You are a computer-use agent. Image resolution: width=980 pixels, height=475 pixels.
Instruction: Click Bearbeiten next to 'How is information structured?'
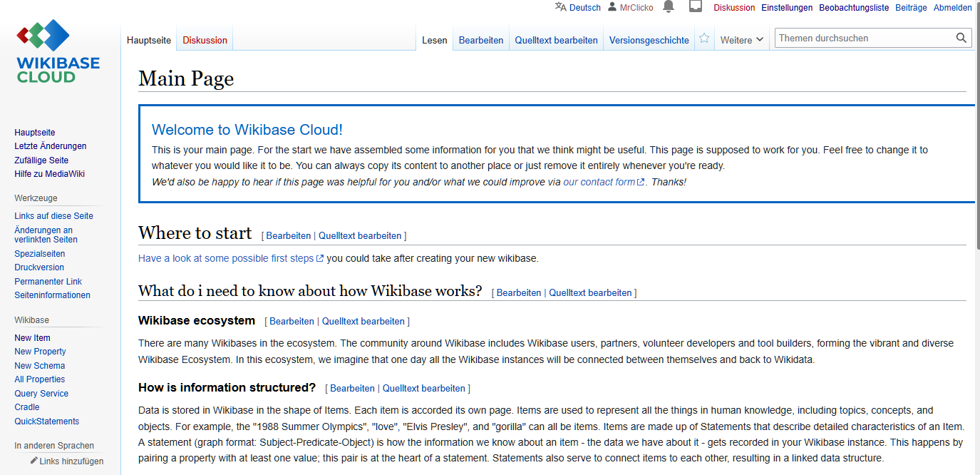[352, 389]
